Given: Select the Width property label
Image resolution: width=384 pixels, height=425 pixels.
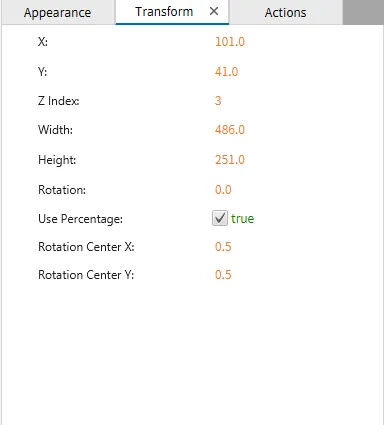Looking at the screenshot, I should (x=55, y=130).
